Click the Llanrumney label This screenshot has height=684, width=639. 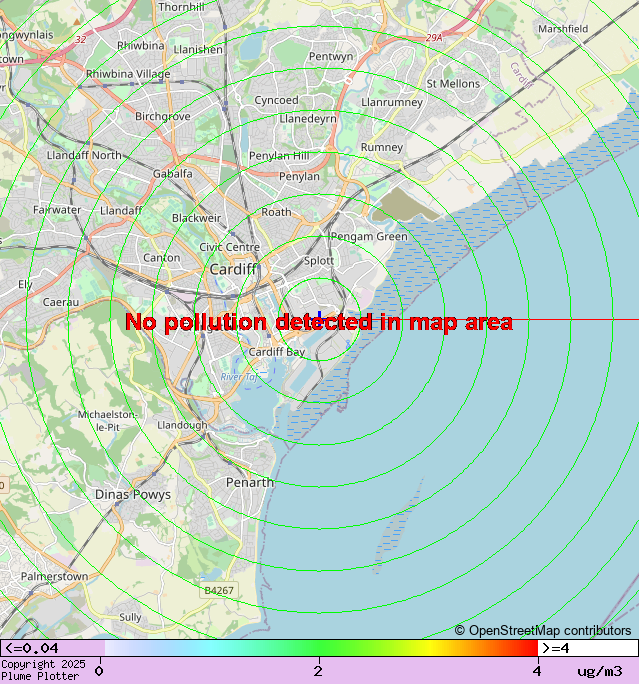point(392,103)
